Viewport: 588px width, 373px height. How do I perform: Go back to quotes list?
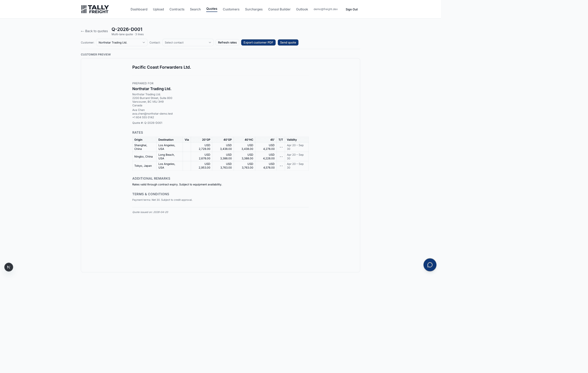94,31
